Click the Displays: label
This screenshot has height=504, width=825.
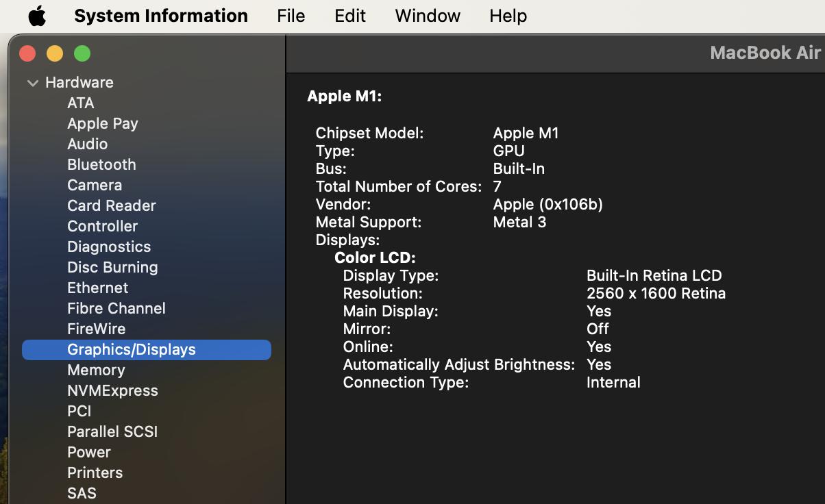point(348,240)
